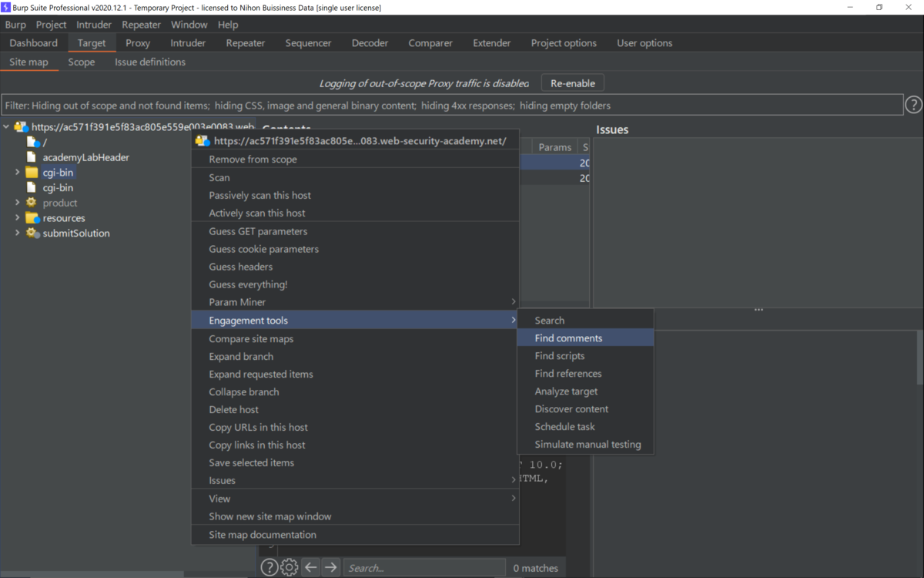Click the search help icon in bottom bar
Screen dimensions: 924x578
pos(269,567)
